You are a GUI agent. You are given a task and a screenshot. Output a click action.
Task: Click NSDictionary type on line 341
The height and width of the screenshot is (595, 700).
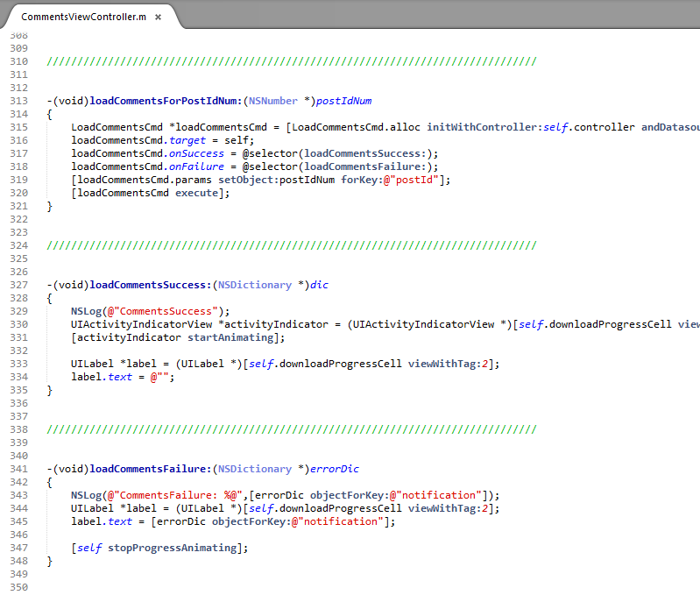[254, 469]
